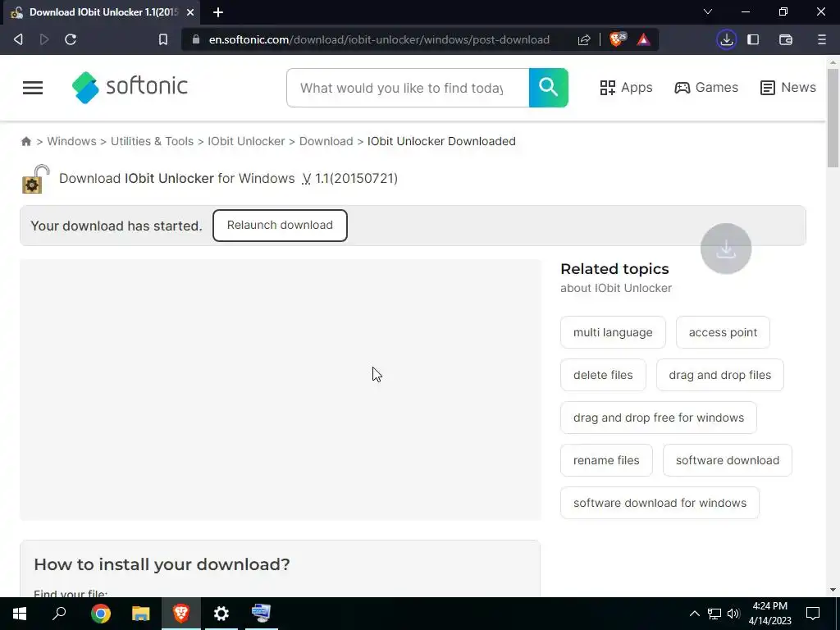840x630 pixels.
Task: Open the Apps section
Action: pyautogui.click(x=626, y=87)
